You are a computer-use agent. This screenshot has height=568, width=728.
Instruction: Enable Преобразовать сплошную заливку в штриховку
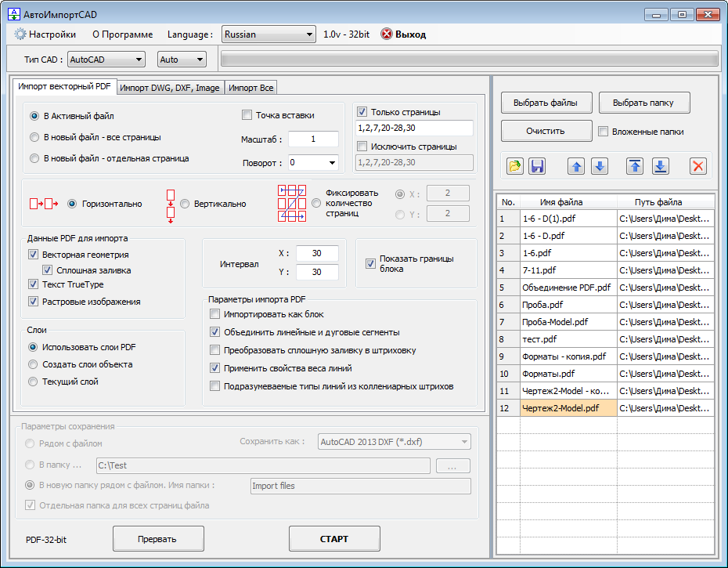(x=214, y=350)
